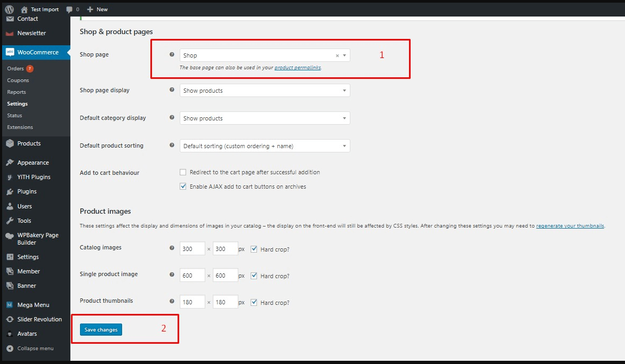This screenshot has height=364, width=625.
Task: Follow the regenerate your thumbnails link
Action: [x=570, y=226]
